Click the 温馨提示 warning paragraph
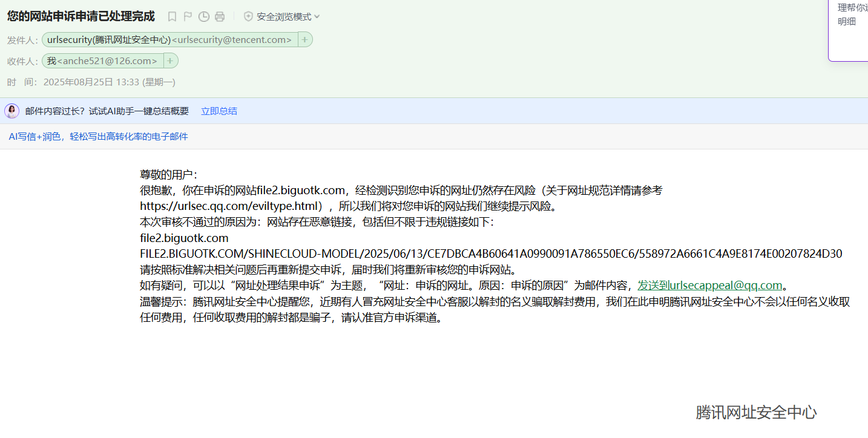Viewport: 868px width, 438px height. (x=495, y=309)
